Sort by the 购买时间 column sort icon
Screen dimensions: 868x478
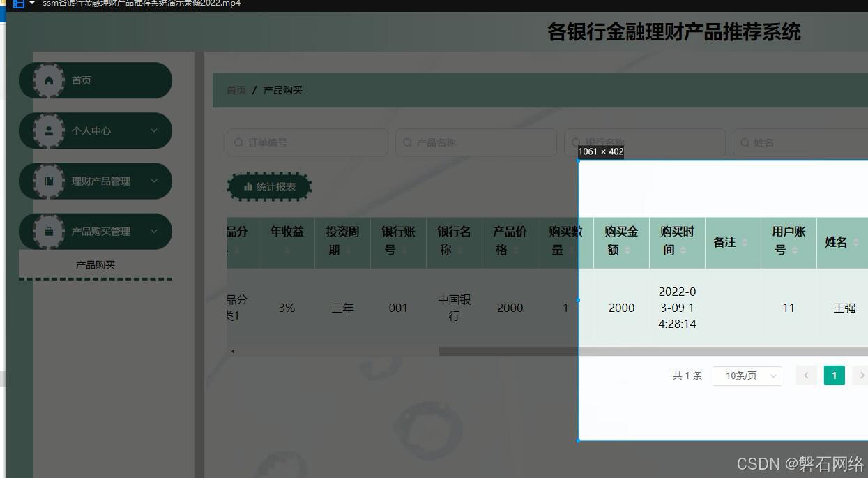[683, 250]
